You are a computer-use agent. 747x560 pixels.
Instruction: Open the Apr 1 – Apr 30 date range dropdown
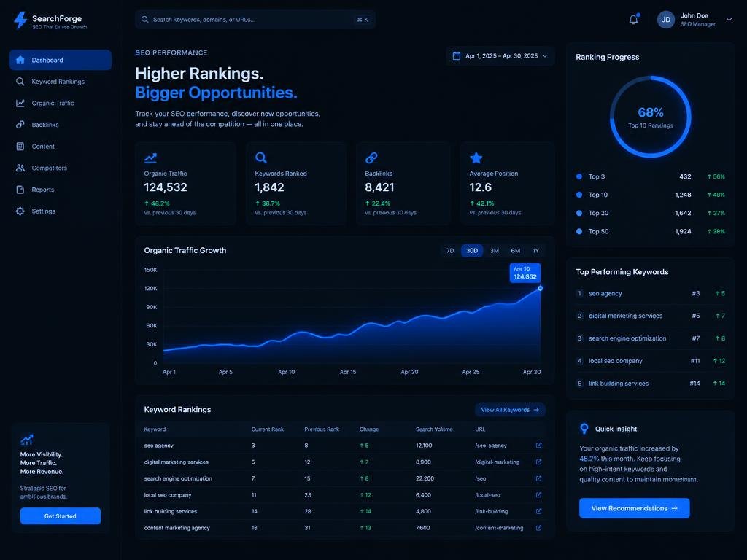500,55
